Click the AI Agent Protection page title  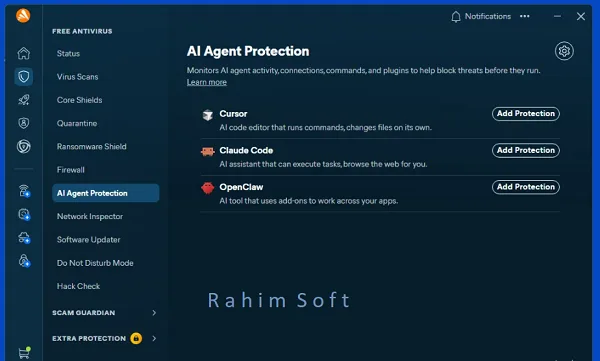(x=248, y=51)
